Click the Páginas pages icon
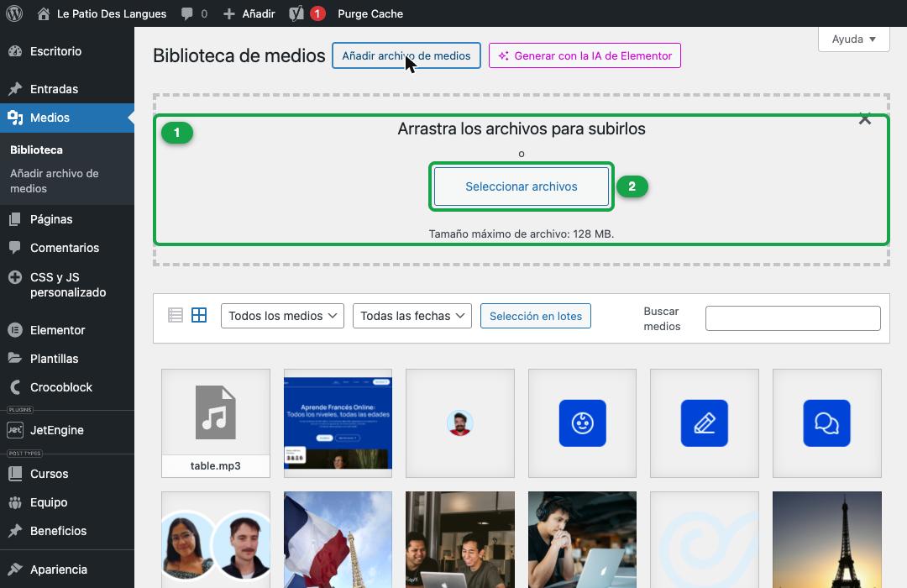Viewport: 907px width, 588px height. tap(15, 218)
